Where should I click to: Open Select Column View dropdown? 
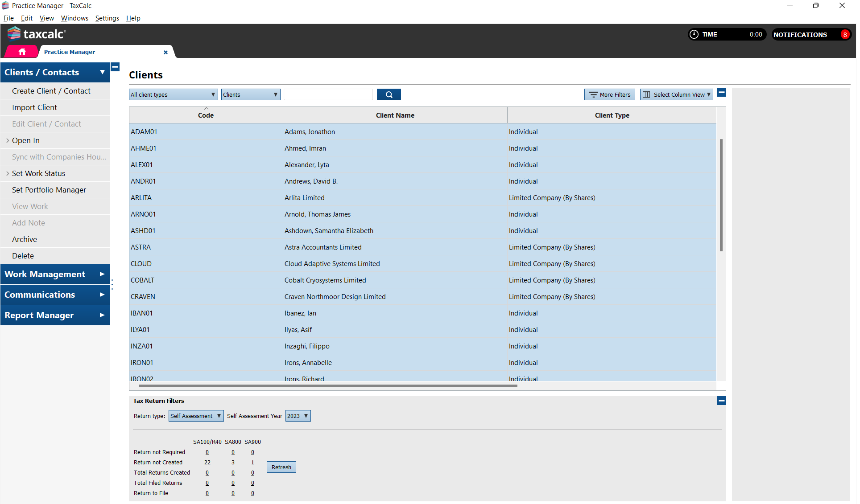[676, 94]
